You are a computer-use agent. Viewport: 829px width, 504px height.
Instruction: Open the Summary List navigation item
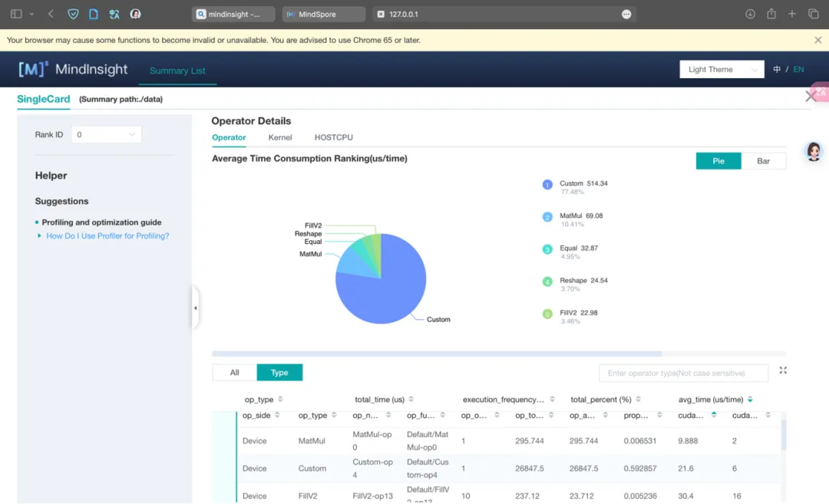(x=177, y=71)
